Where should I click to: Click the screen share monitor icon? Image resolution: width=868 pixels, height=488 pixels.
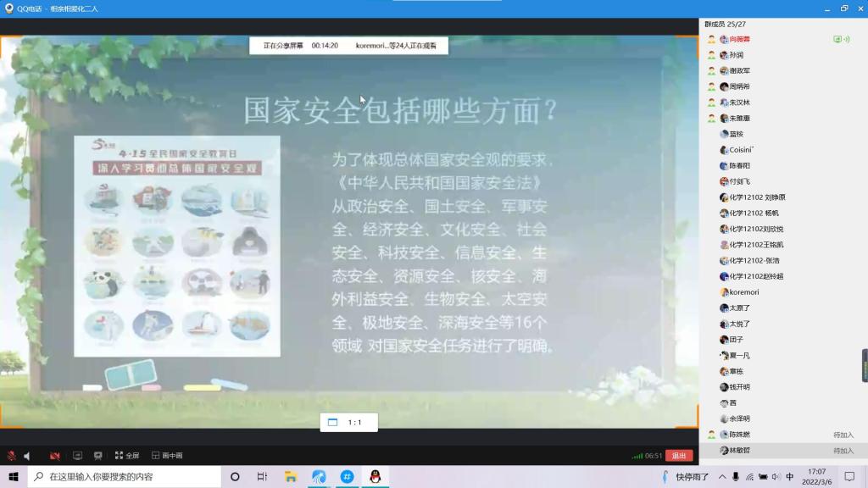(77, 456)
